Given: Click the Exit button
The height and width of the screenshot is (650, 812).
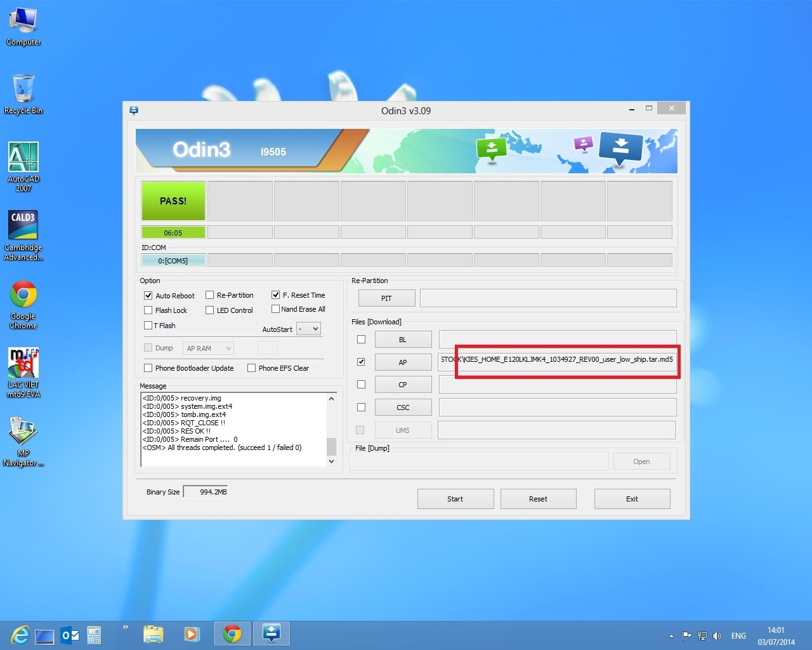Looking at the screenshot, I should tap(632, 499).
